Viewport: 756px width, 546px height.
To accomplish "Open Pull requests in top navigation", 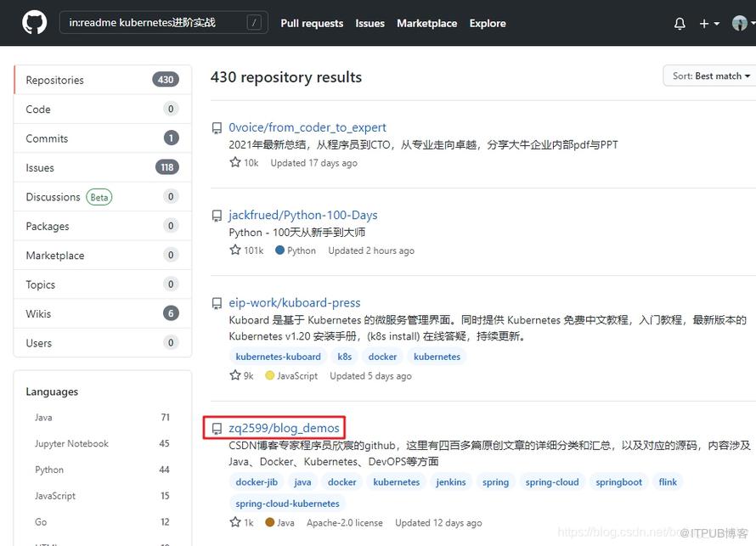I will (312, 23).
